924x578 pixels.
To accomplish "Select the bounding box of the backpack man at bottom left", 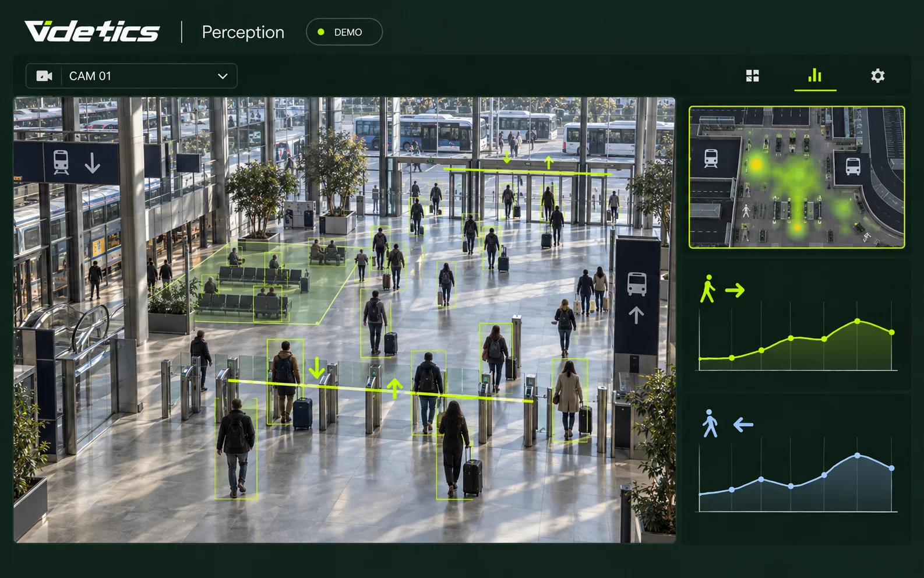I will [x=236, y=449].
